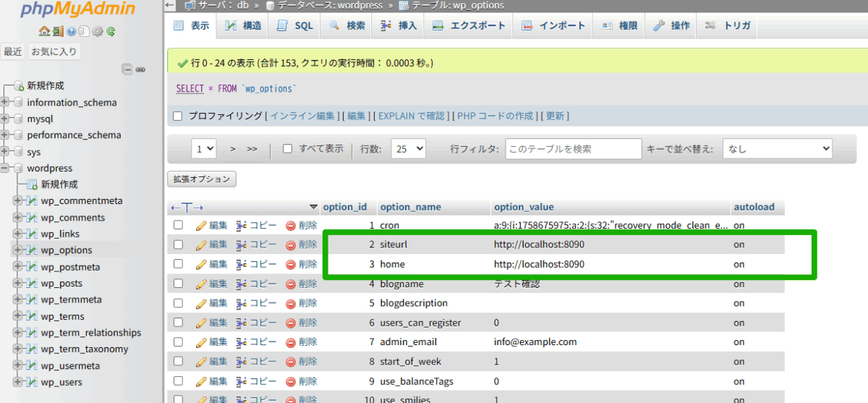The height and width of the screenshot is (403, 868).
Task: Select the start_of_week row checkbox
Action: (178, 361)
